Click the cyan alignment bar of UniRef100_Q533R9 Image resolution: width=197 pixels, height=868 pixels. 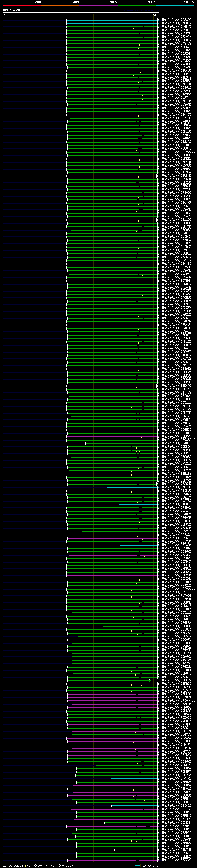[x=112, y=20]
